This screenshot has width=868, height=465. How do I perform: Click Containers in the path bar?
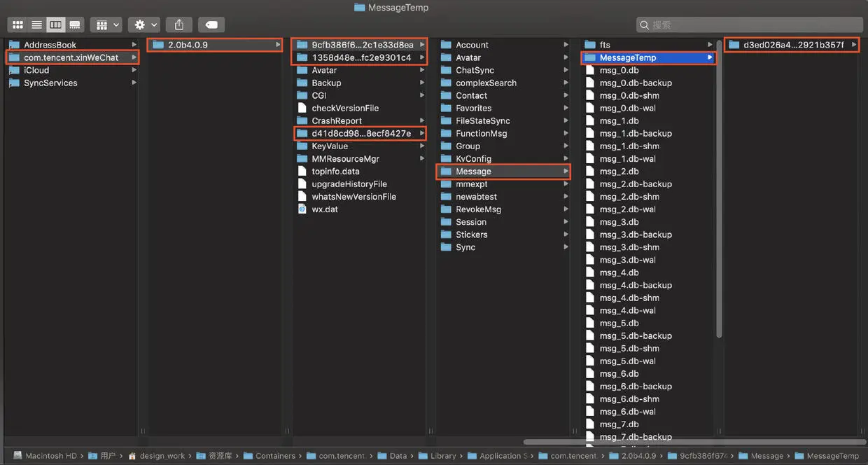[x=269, y=456]
